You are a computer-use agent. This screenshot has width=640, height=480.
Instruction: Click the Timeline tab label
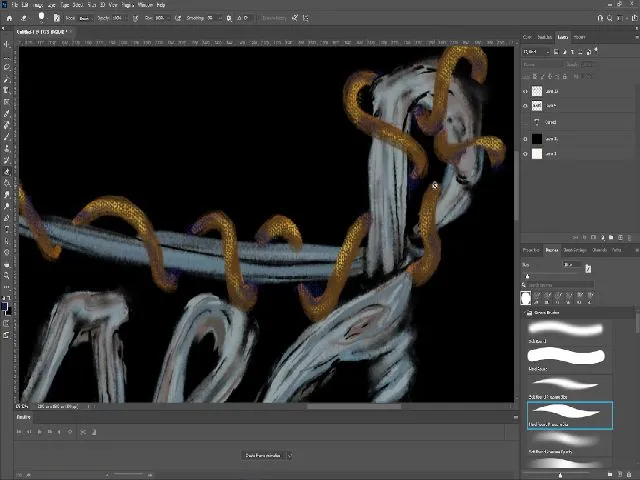click(23, 417)
